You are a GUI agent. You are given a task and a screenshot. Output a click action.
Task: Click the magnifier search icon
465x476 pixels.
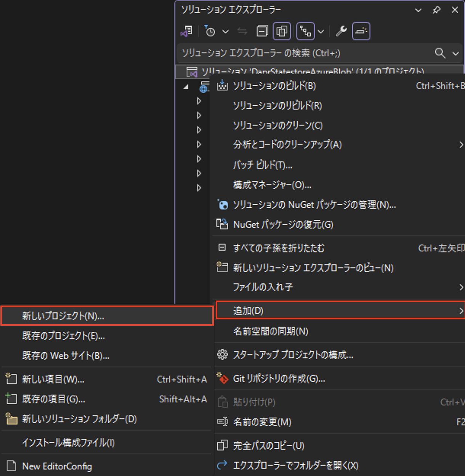[x=440, y=53]
